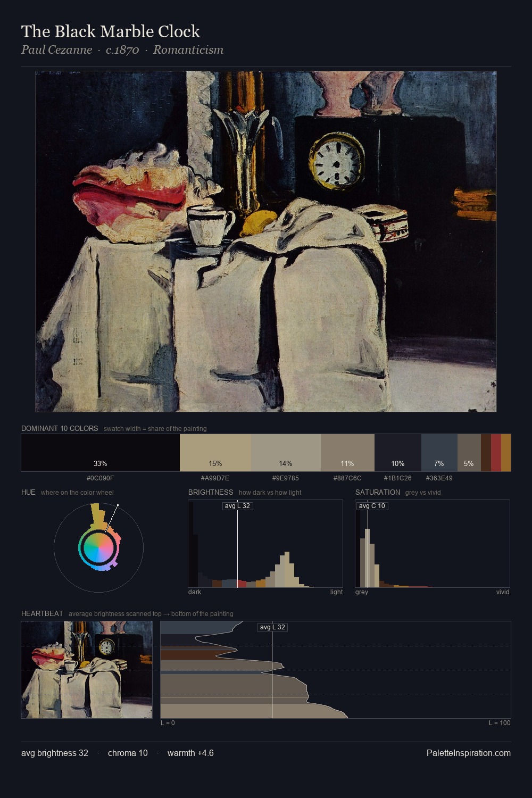The image size is (532, 798).
Task: Click the hex code #1B1C26
Action: 397,478
